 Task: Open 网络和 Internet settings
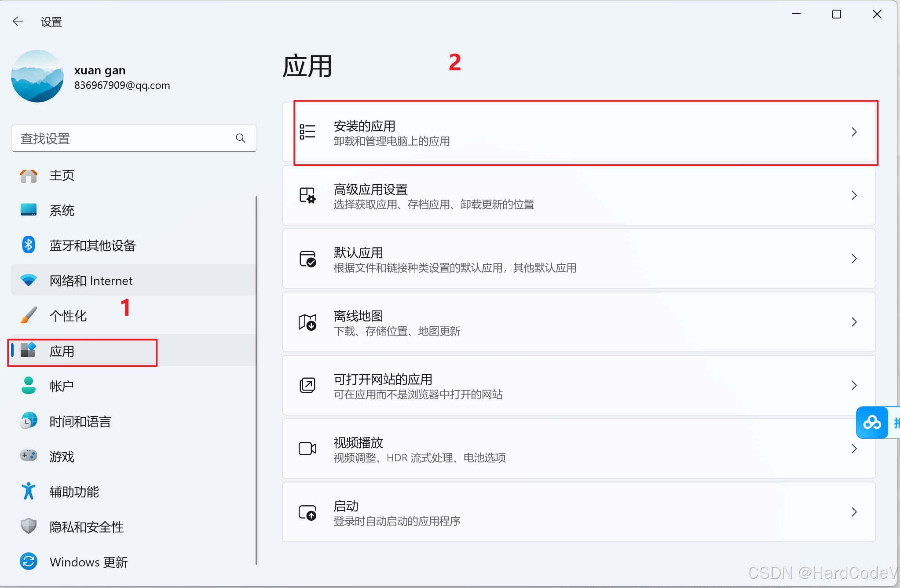click(91, 281)
